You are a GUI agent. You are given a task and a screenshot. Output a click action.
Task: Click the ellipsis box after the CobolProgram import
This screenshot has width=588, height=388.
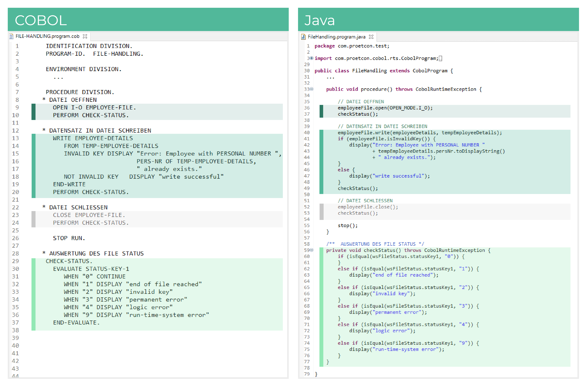(441, 58)
